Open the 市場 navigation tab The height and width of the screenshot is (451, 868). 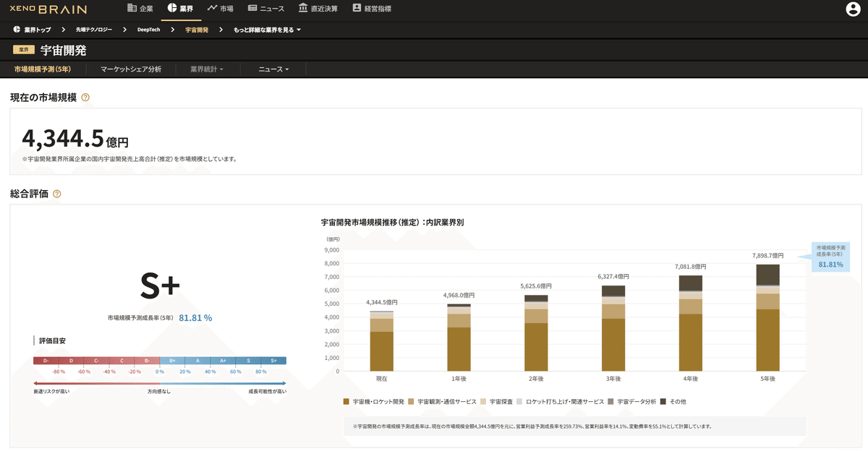click(x=220, y=9)
